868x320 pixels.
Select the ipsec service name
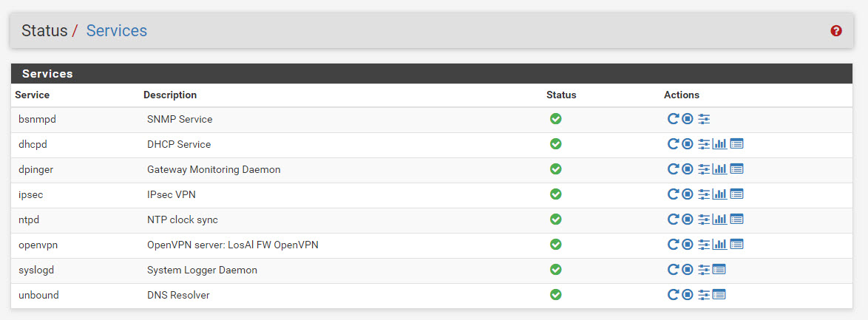(x=30, y=194)
